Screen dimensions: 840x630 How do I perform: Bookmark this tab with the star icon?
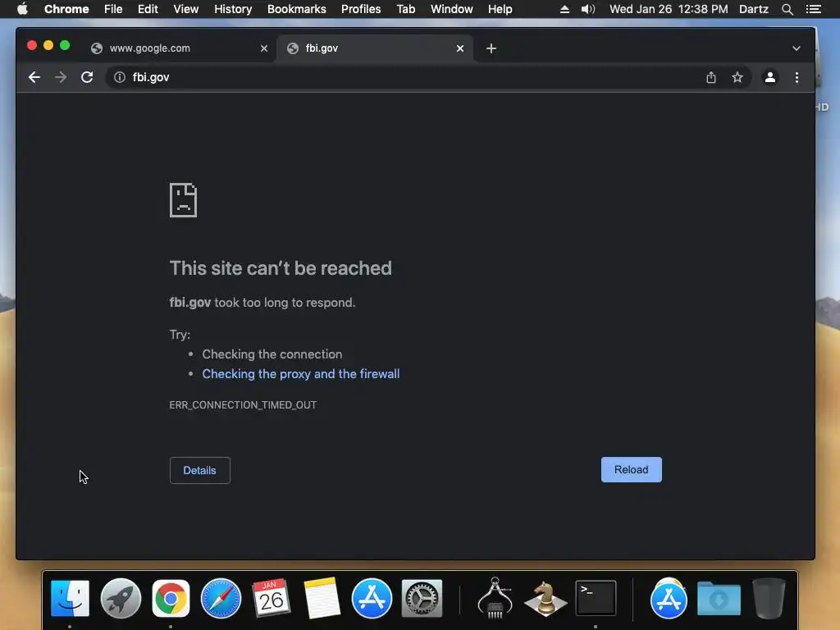coord(737,77)
